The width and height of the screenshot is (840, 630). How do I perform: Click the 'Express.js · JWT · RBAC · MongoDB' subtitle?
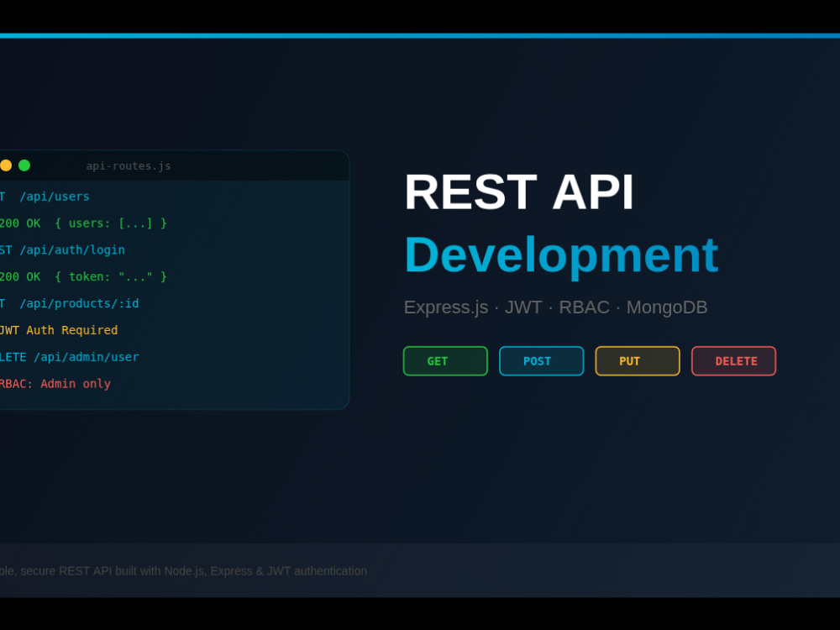(x=555, y=307)
